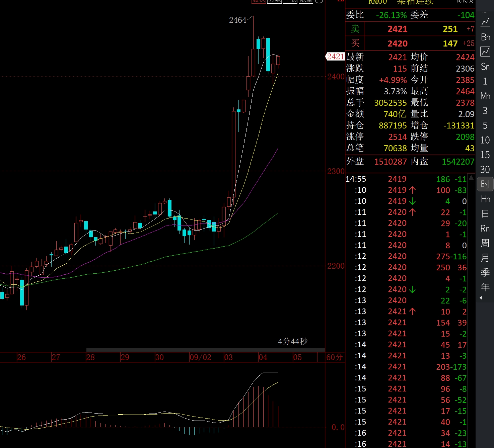Click the 2300 price axis label
Image resolution: width=494 pixels, height=448 pixels.
pos(336,171)
